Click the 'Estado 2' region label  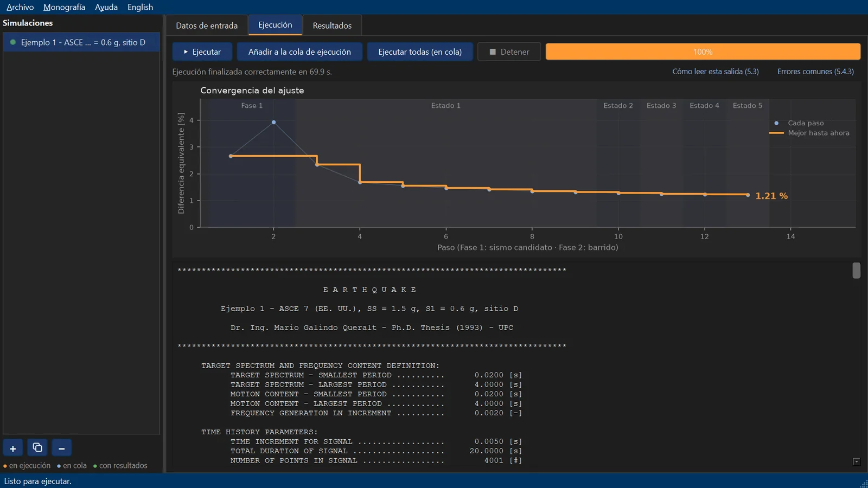coord(618,106)
